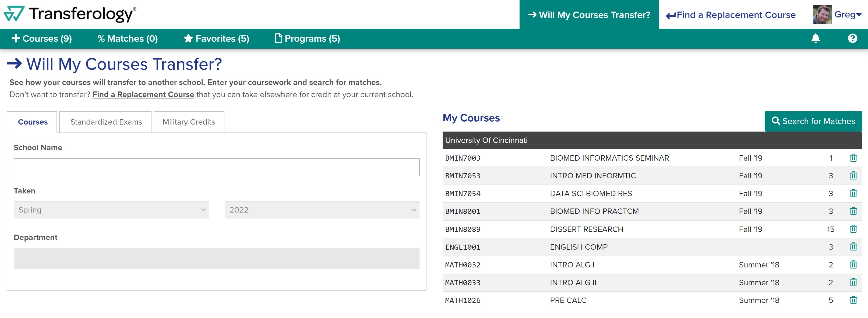Switch to Find a Replacement Course
The height and width of the screenshot is (318, 868).
[731, 15]
